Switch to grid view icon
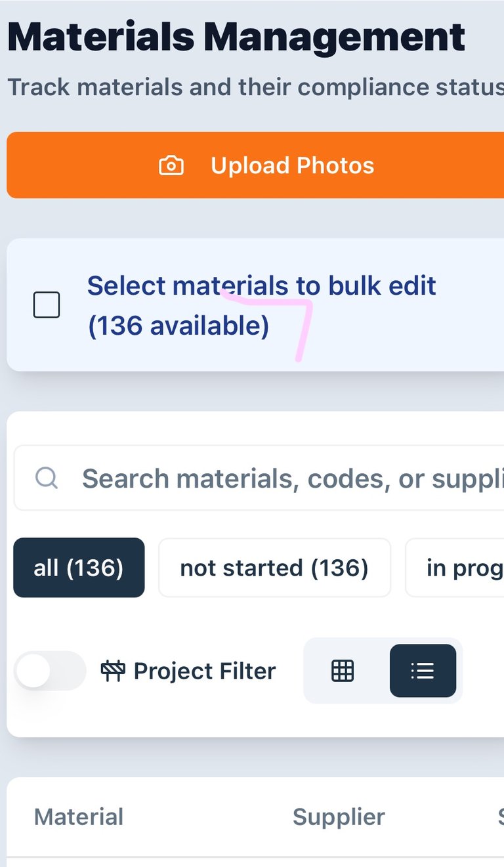The width and height of the screenshot is (504, 867). click(x=343, y=671)
